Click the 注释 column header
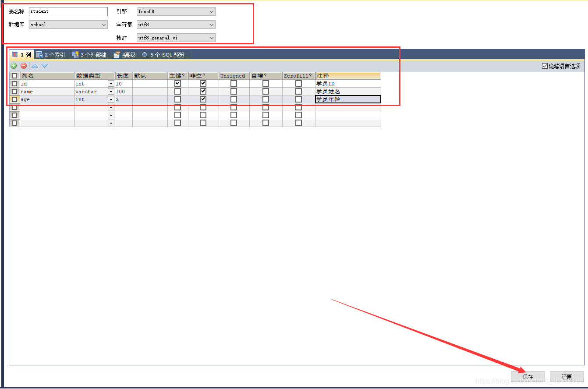The image size is (588, 389). coord(348,76)
